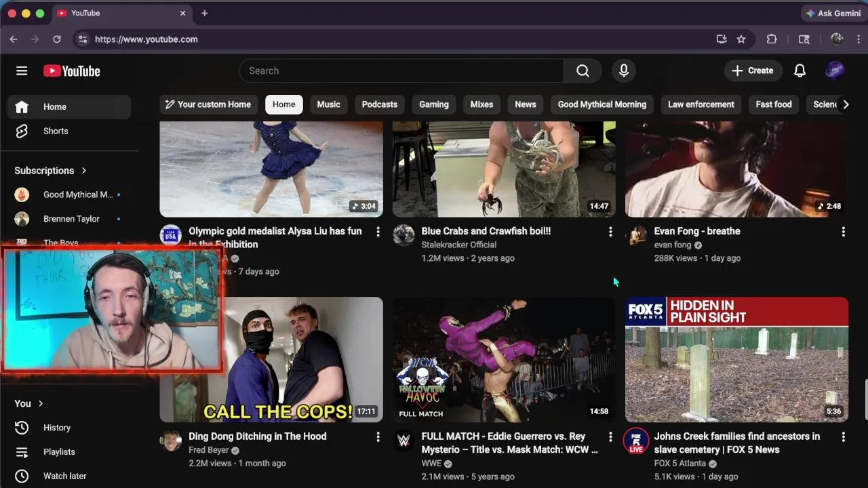868x488 pixels.
Task: Open a new browser tab
Action: point(204,13)
